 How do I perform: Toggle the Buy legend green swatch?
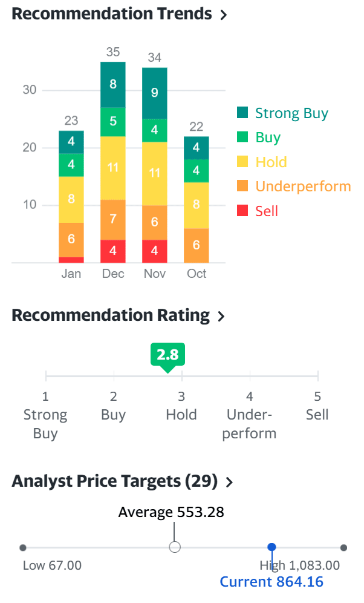(x=242, y=137)
